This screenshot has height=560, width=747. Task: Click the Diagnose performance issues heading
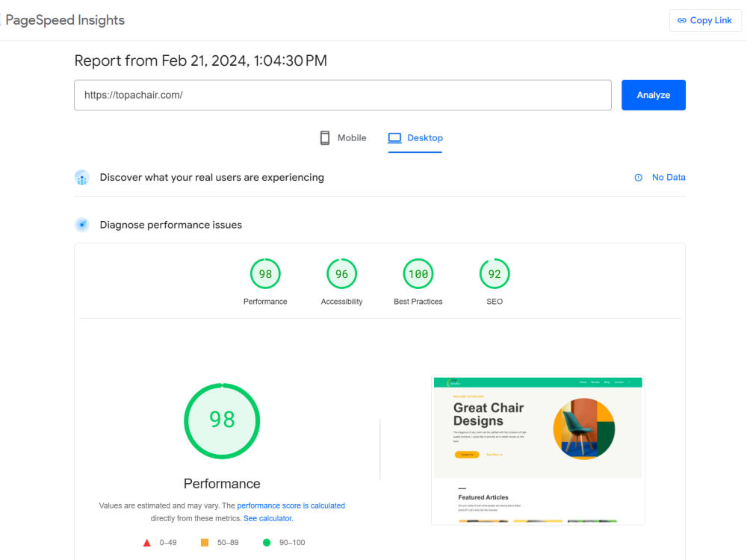[x=170, y=225]
